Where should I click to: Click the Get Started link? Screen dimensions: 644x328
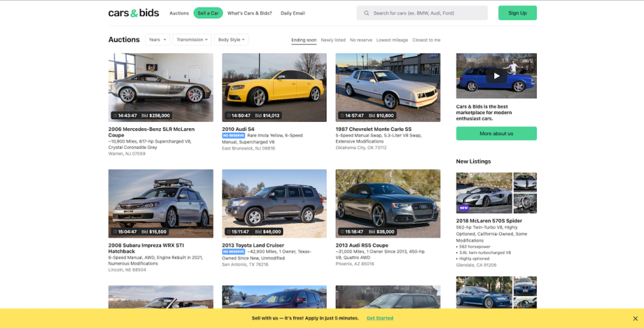(x=380, y=318)
